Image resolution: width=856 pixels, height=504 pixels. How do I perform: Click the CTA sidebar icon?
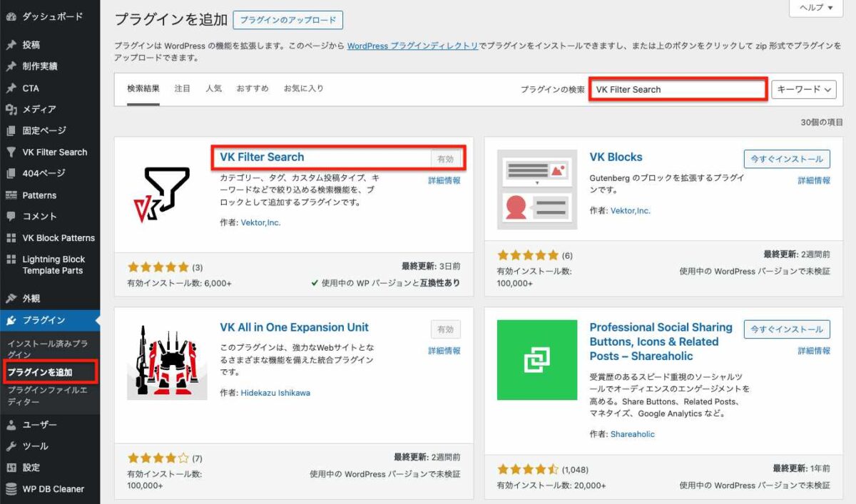(x=10, y=87)
